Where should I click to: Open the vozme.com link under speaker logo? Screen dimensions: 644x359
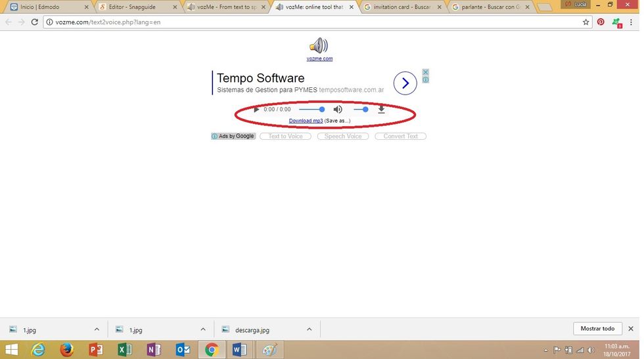coord(319,58)
